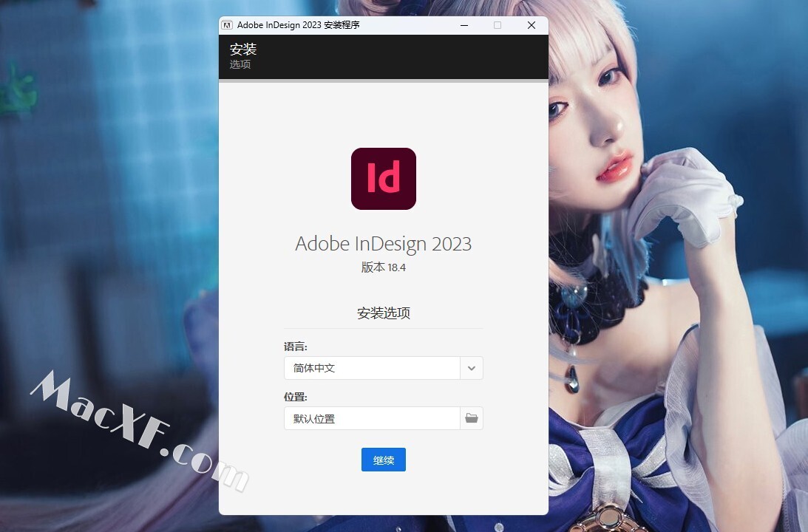Click the 安装 header title

243,50
